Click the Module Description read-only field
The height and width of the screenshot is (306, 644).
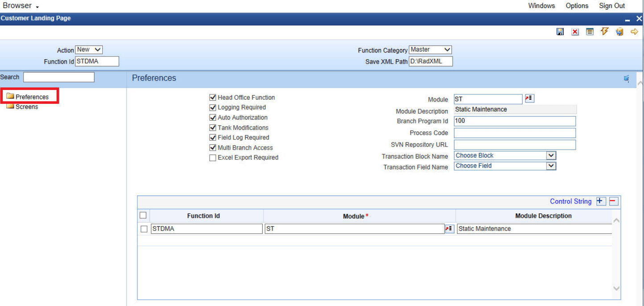point(515,110)
